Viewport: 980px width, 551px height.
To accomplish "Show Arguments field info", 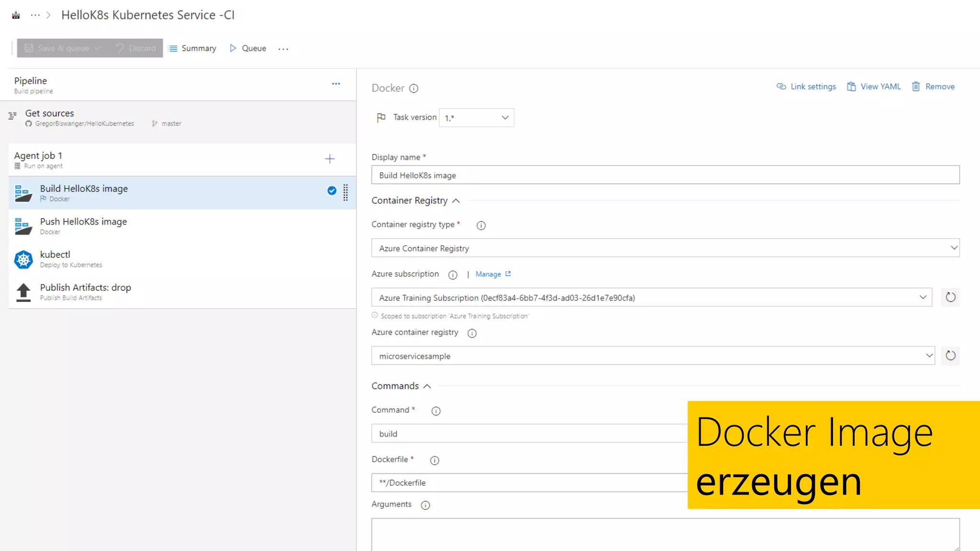I will pos(425,505).
